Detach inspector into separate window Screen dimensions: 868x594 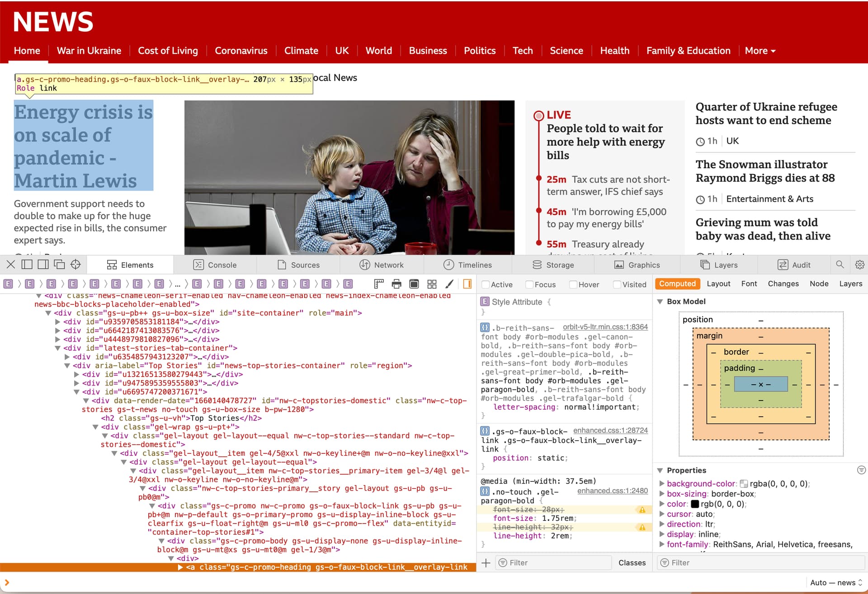pos(60,264)
